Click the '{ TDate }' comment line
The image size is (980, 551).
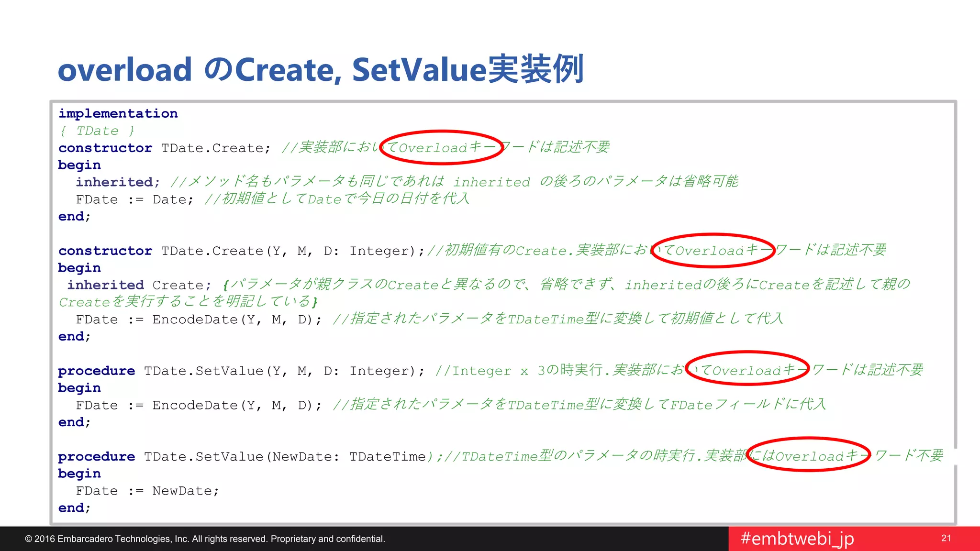tap(97, 131)
